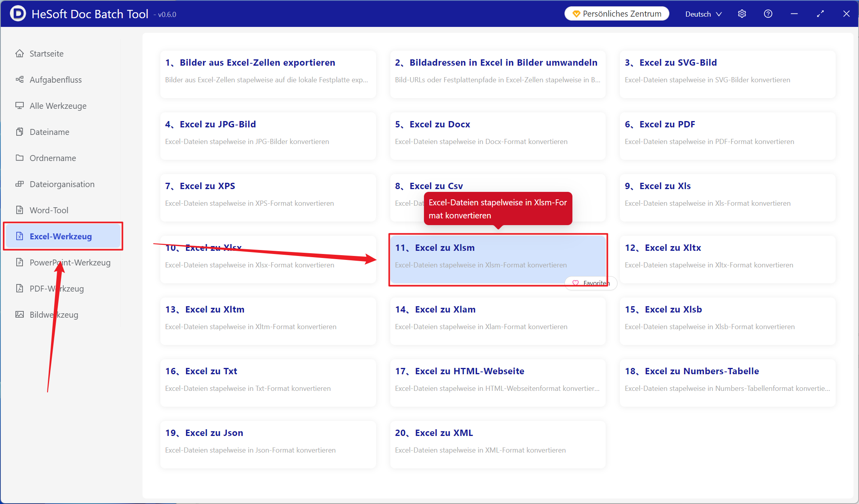Screen dimensions: 859x504
Task: Open Persönliches Zentrum
Action: [x=617, y=14]
